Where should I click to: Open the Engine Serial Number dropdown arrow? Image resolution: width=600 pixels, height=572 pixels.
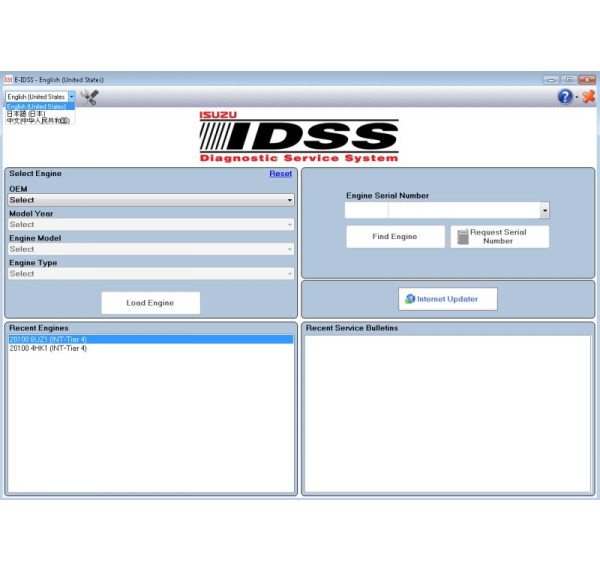click(544, 211)
